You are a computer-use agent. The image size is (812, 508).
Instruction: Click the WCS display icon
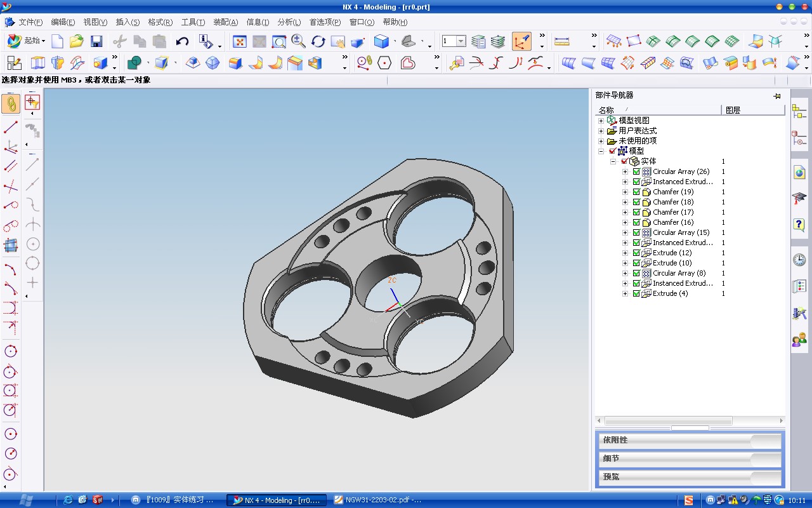(x=521, y=42)
